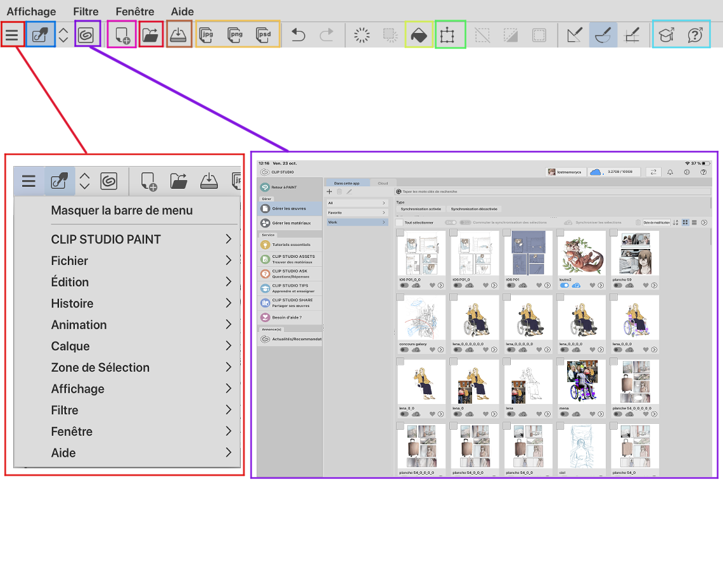Viewport: 723px width, 588px height.
Task: Check the Tout sélectionner checkbox
Action: 399,223
